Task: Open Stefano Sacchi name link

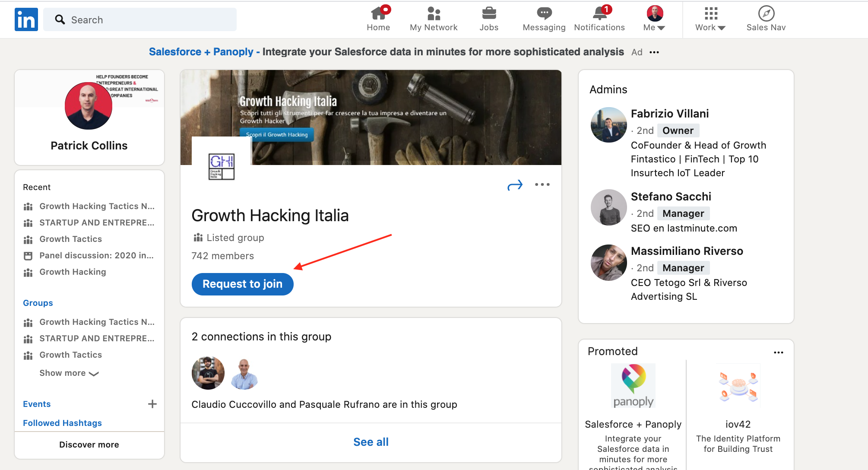Action: (x=671, y=197)
